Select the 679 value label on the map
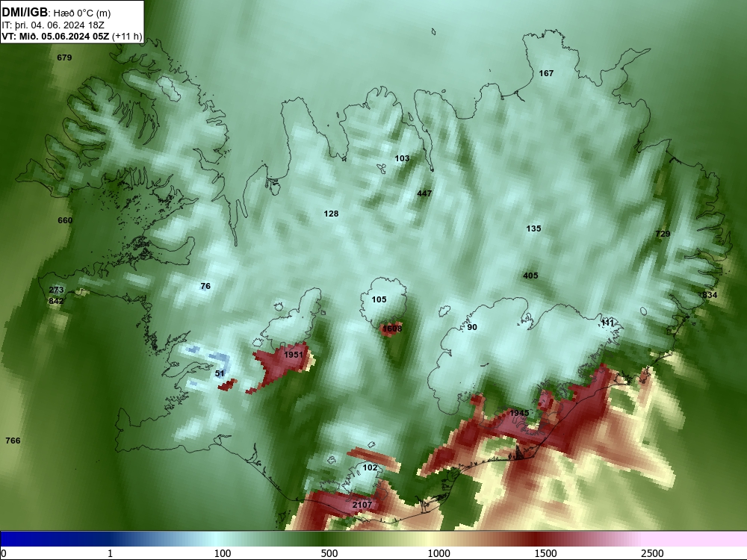This screenshot has height=560, width=747. click(x=64, y=57)
